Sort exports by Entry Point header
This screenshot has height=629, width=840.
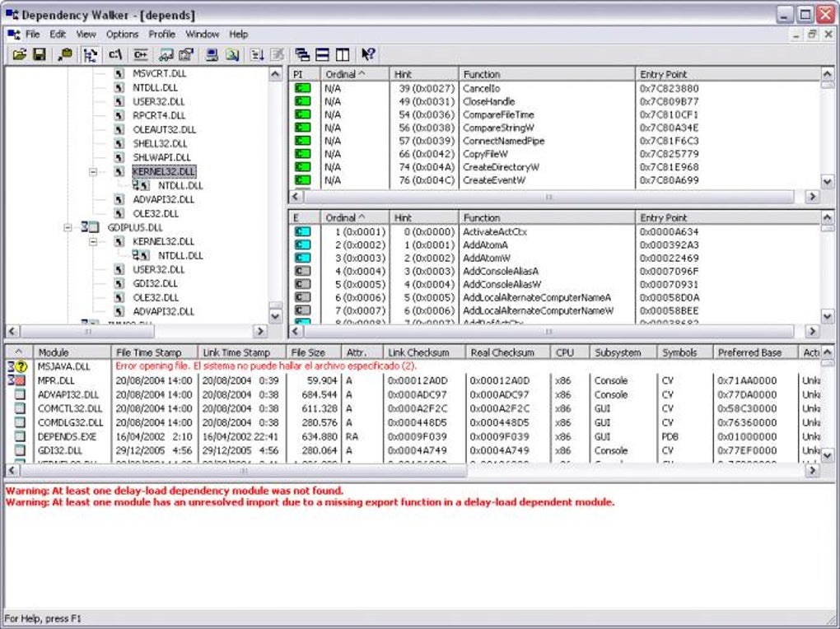(x=727, y=217)
